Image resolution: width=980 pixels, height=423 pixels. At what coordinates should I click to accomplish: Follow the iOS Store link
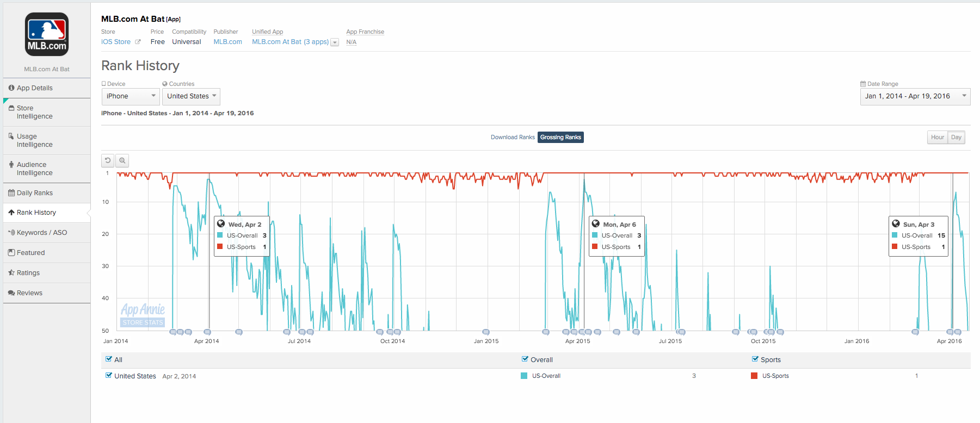pos(116,42)
